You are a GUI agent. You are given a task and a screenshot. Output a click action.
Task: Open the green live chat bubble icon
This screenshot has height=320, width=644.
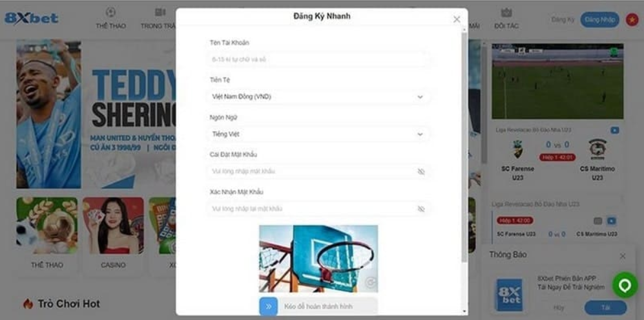point(625,285)
